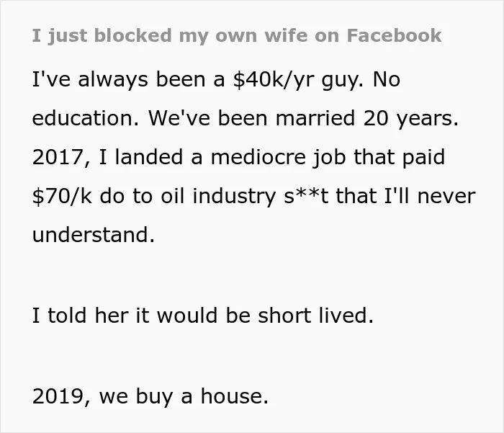
Task: Click the words 'mediocre job' in the paragraph
Action: point(279,157)
